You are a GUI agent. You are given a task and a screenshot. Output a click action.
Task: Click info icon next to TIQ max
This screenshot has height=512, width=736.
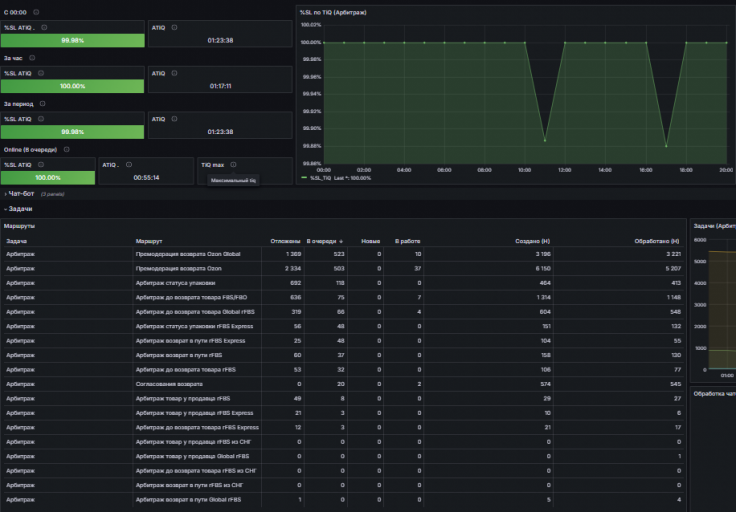[233, 165]
